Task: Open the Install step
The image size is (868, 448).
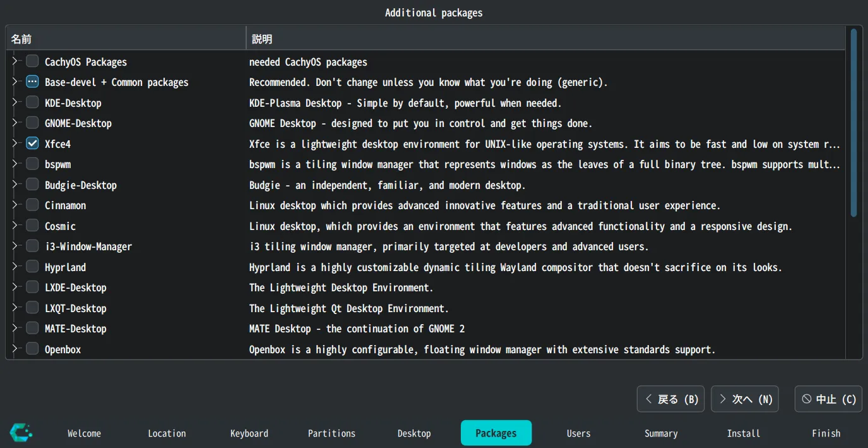Action: [x=744, y=433]
